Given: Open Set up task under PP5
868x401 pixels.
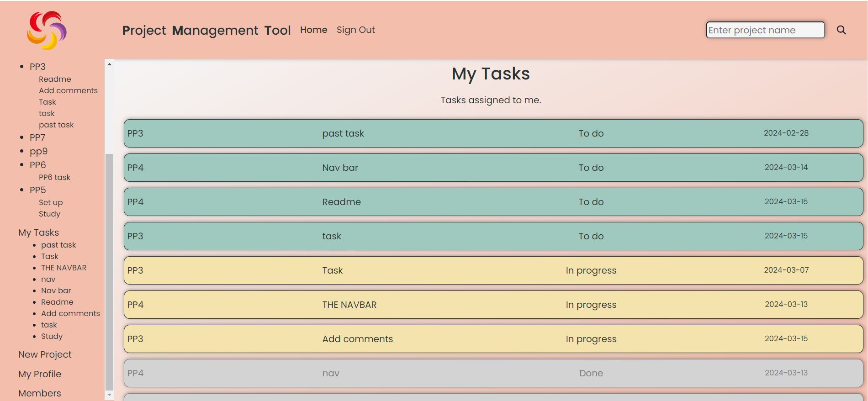Looking at the screenshot, I should tap(51, 202).
